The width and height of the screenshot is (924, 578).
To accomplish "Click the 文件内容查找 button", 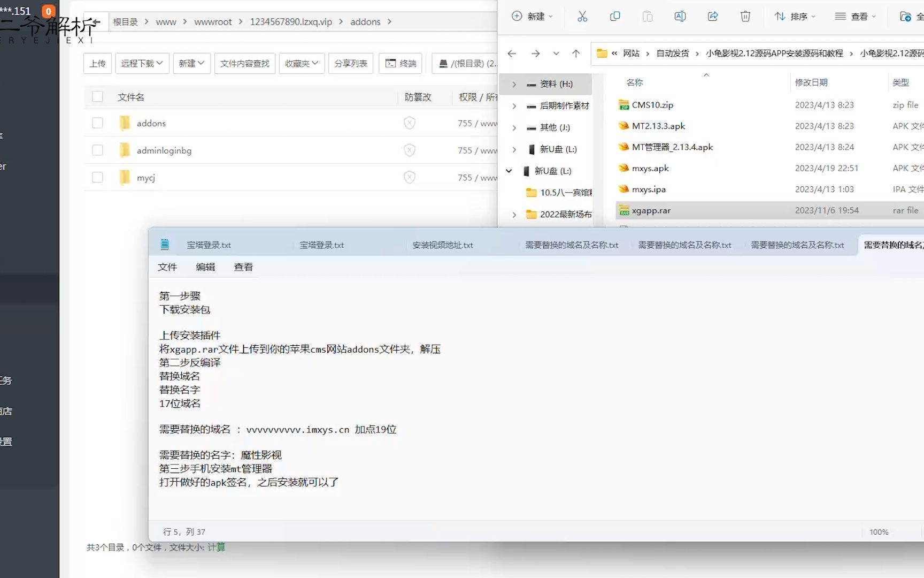I will coord(245,63).
